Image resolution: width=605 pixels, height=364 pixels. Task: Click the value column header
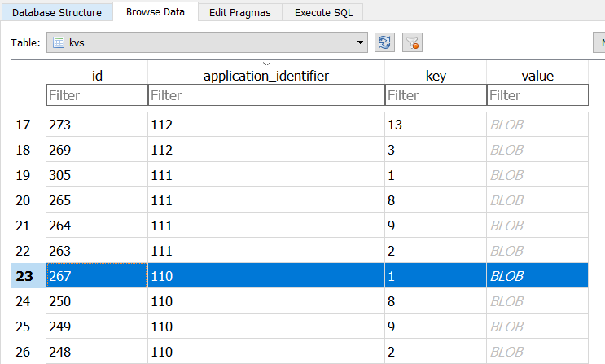click(537, 76)
